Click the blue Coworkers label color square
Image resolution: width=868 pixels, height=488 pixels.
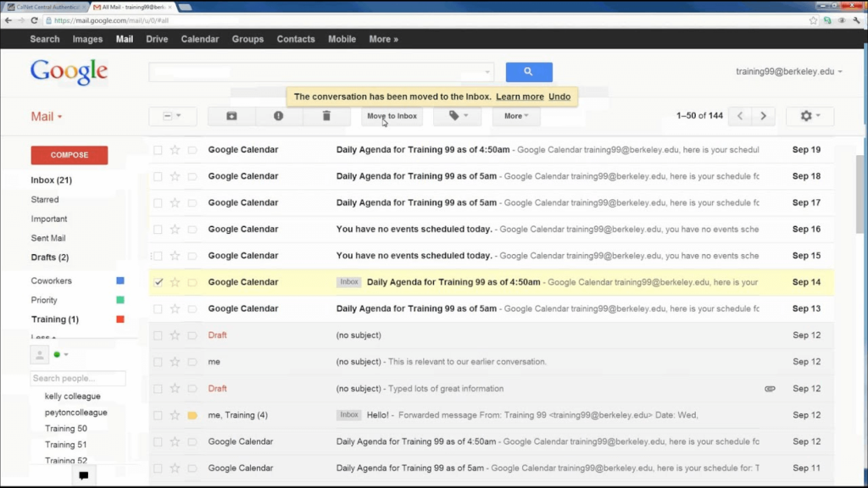point(120,280)
